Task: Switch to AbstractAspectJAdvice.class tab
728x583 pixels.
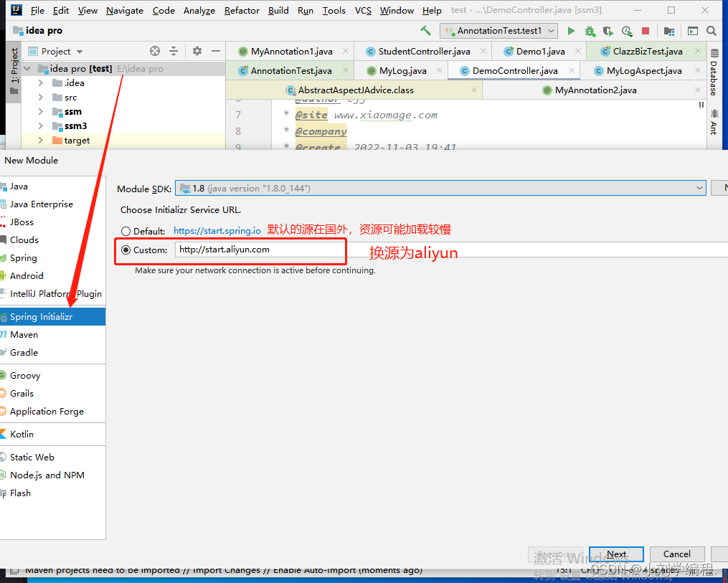Action: point(356,90)
